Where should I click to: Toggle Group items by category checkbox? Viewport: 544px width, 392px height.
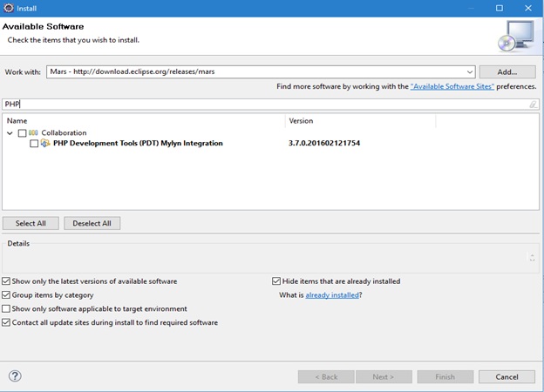pos(6,295)
